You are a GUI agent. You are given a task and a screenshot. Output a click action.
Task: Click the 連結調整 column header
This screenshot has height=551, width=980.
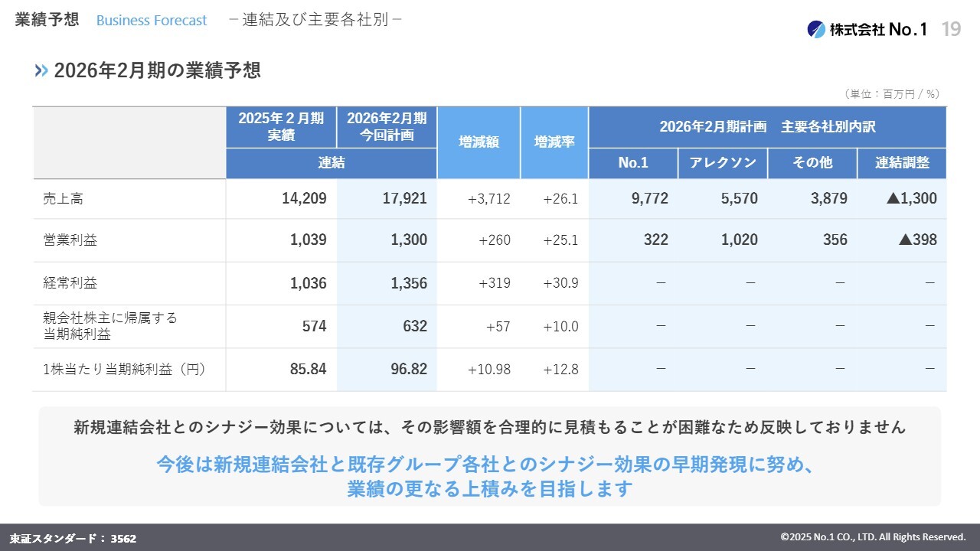click(x=902, y=163)
